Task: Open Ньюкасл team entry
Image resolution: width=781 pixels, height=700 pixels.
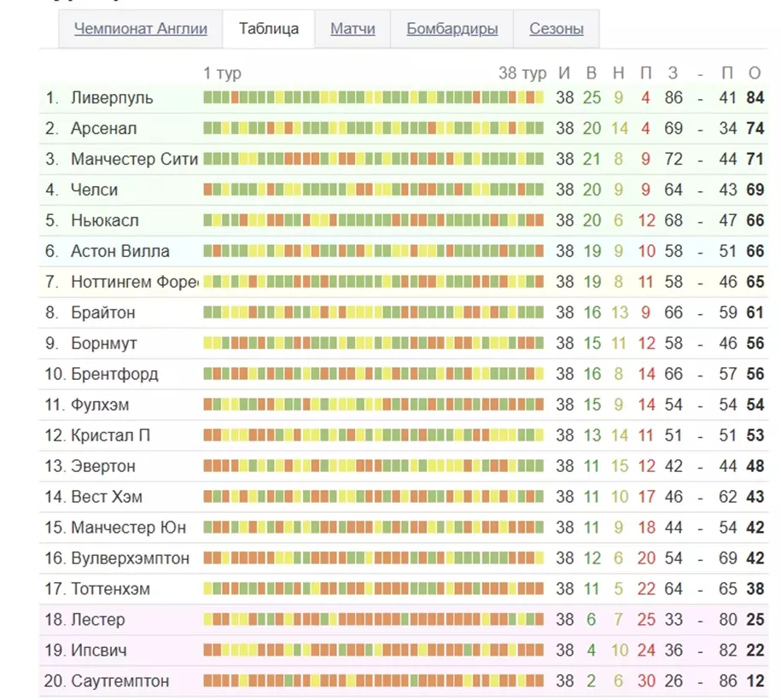Action: tap(105, 220)
